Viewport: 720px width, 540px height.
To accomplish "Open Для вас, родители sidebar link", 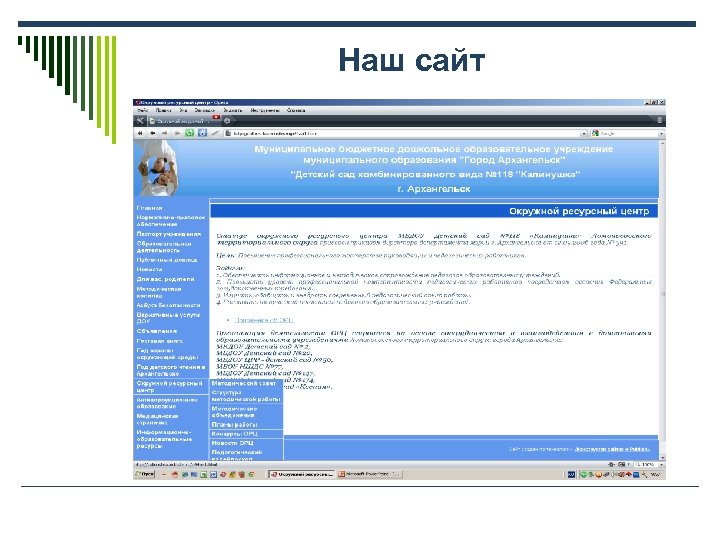I will pos(165,279).
